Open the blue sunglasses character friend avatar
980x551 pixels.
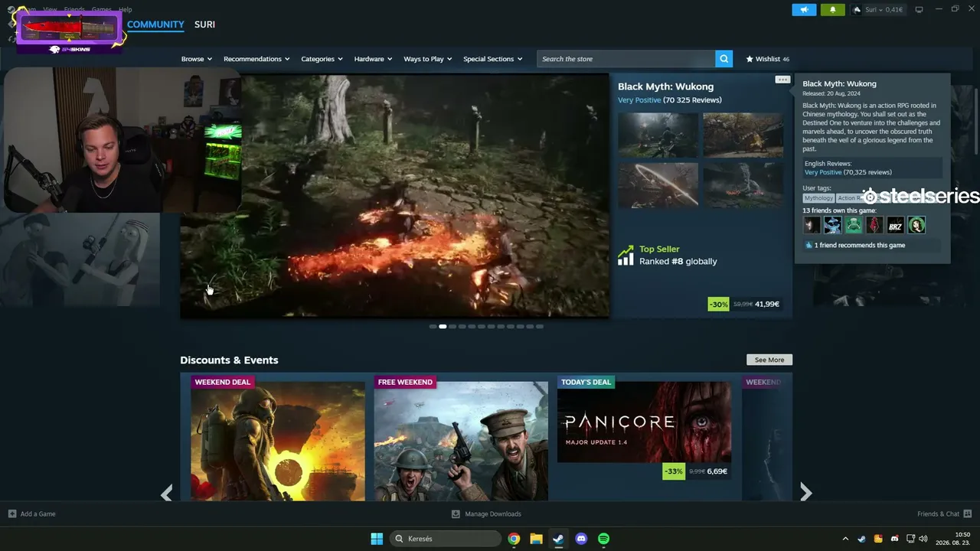pos(832,225)
